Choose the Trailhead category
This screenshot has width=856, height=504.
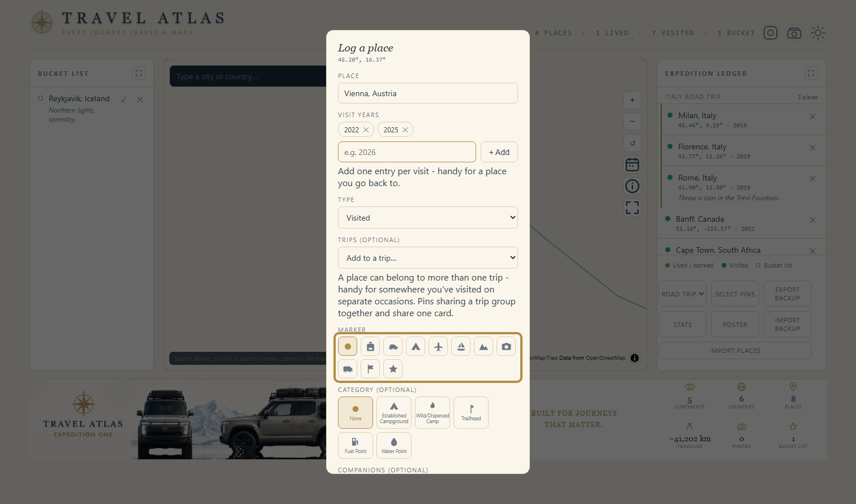tap(471, 412)
